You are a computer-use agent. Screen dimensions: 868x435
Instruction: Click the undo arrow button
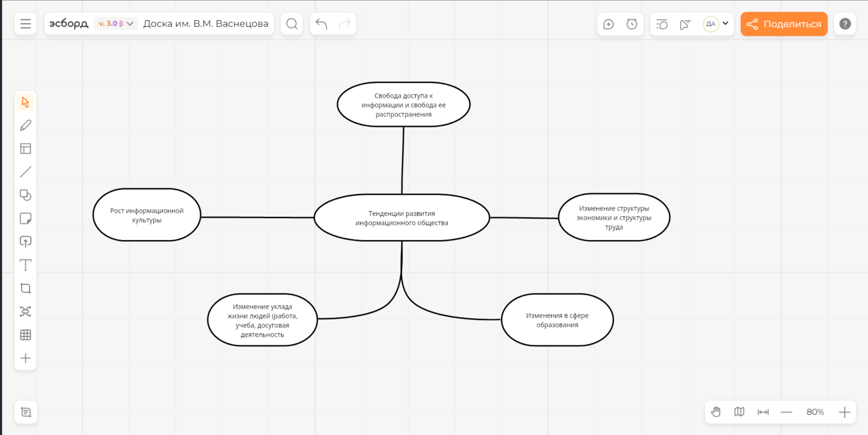tap(321, 24)
